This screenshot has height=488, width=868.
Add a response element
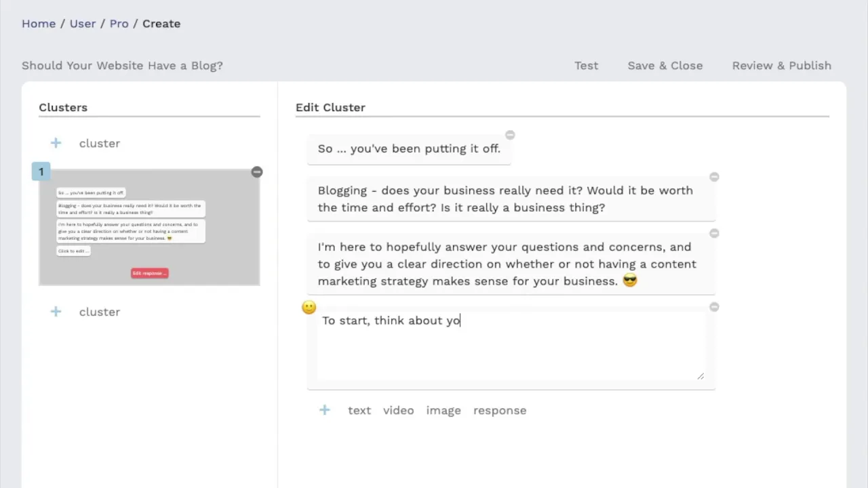[x=500, y=410]
